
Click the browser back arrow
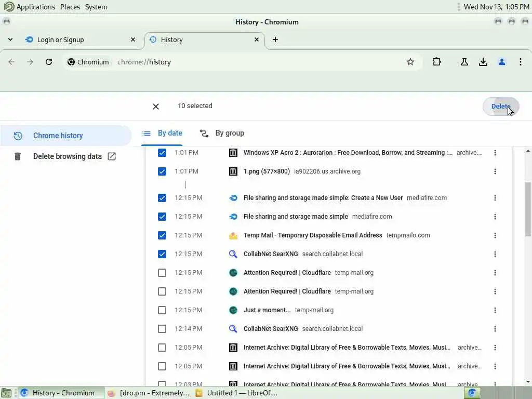[11, 62]
